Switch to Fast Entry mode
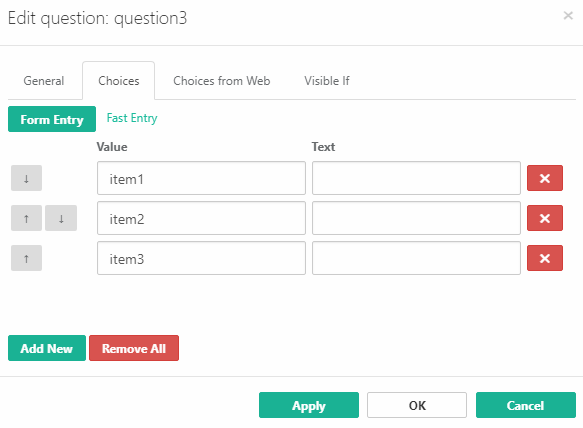The width and height of the screenshot is (583, 428). point(132,118)
